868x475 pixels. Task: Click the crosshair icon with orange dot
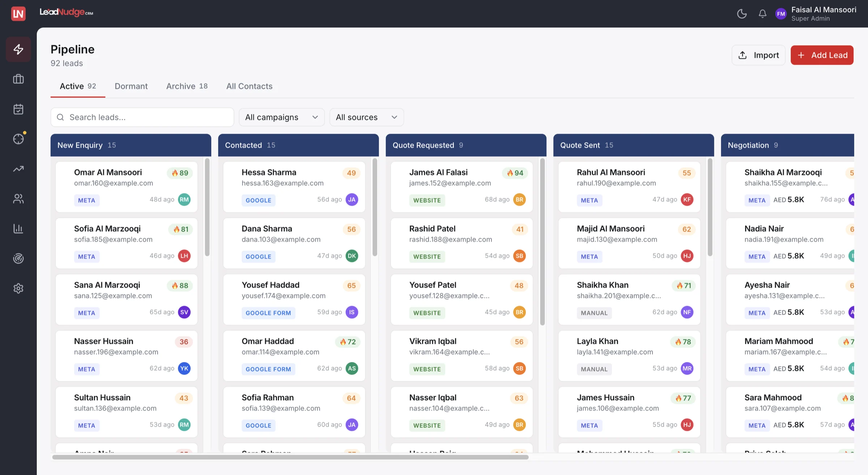click(x=18, y=139)
